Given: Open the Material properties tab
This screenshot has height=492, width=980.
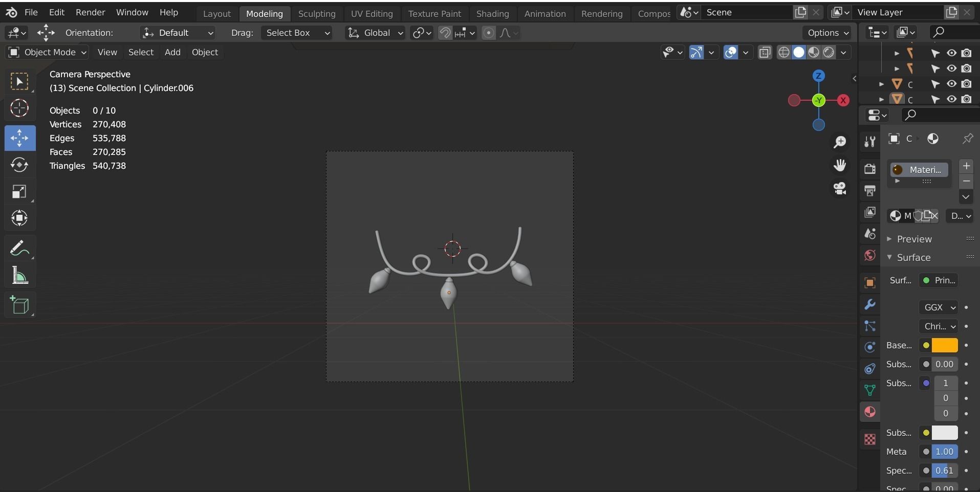Looking at the screenshot, I should tap(869, 412).
